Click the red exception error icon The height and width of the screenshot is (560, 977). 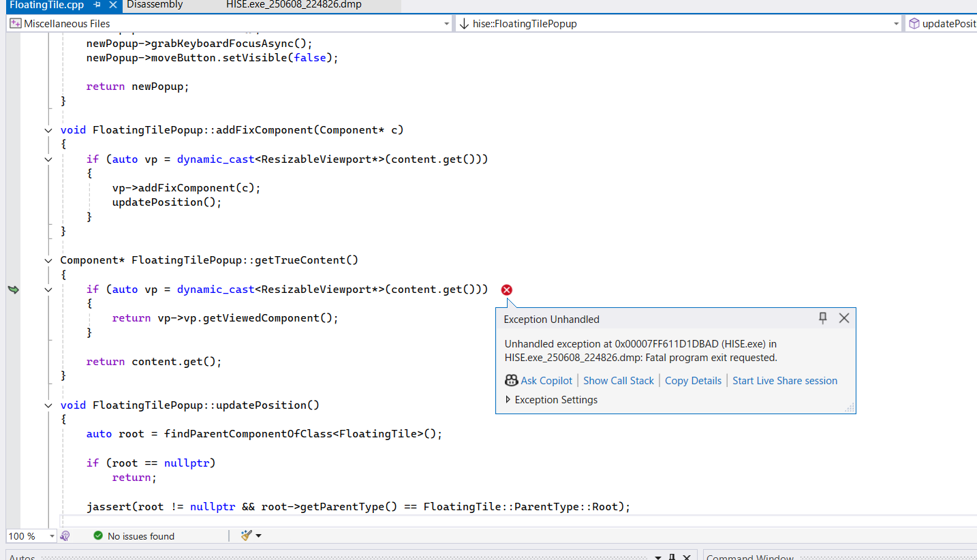[x=507, y=290]
